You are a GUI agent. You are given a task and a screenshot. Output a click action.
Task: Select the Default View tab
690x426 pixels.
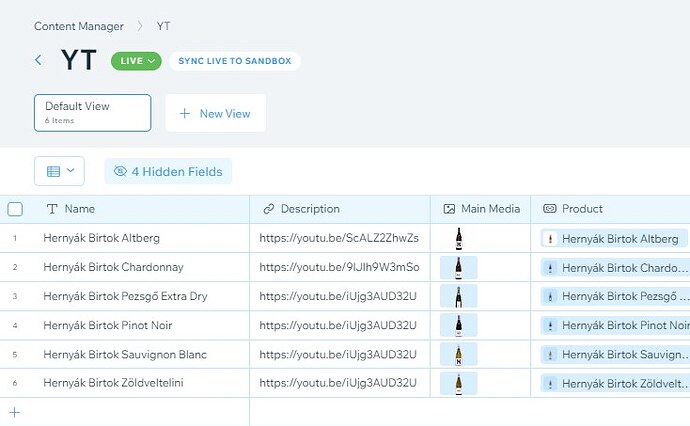coord(92,113)
